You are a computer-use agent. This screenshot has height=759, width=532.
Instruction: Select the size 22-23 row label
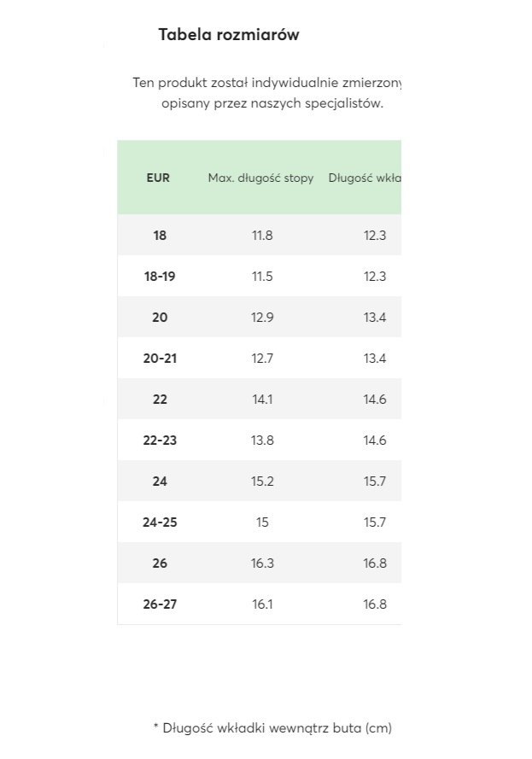coord(160,441)
